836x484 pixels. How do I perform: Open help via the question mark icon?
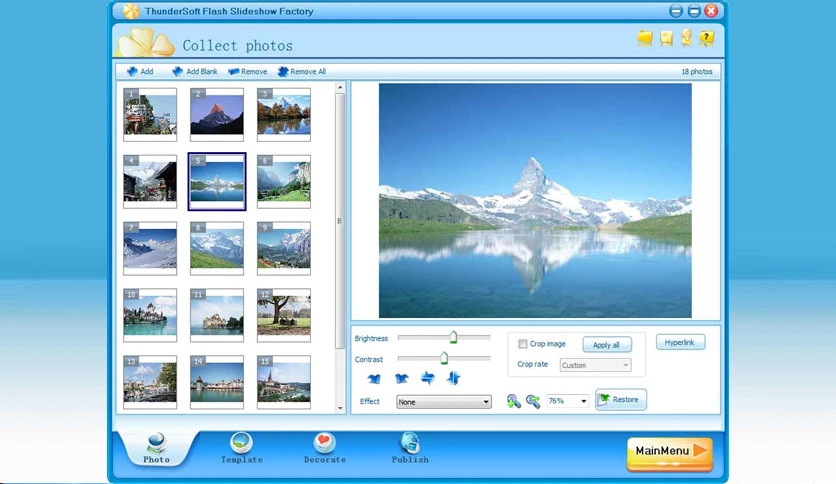point(707,38)
